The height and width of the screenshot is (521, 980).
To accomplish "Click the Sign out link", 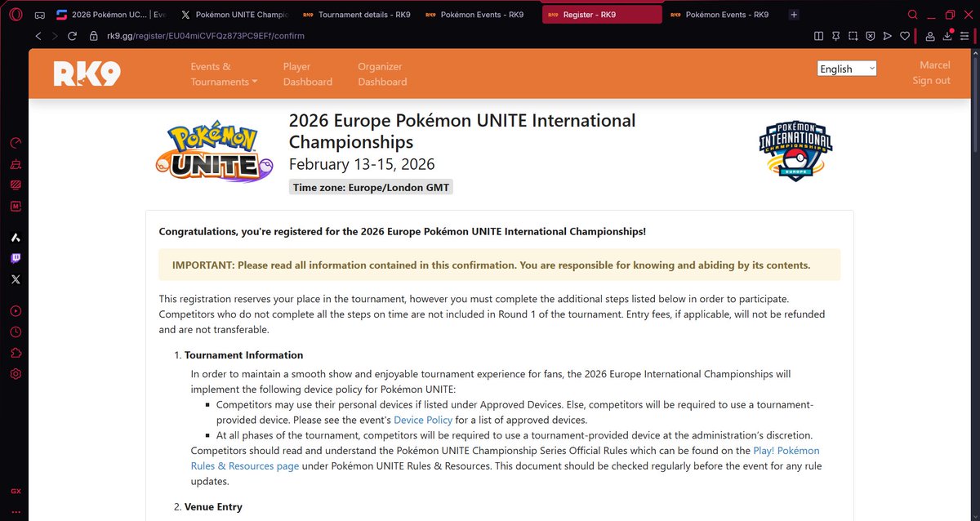I will pos(932,80).
